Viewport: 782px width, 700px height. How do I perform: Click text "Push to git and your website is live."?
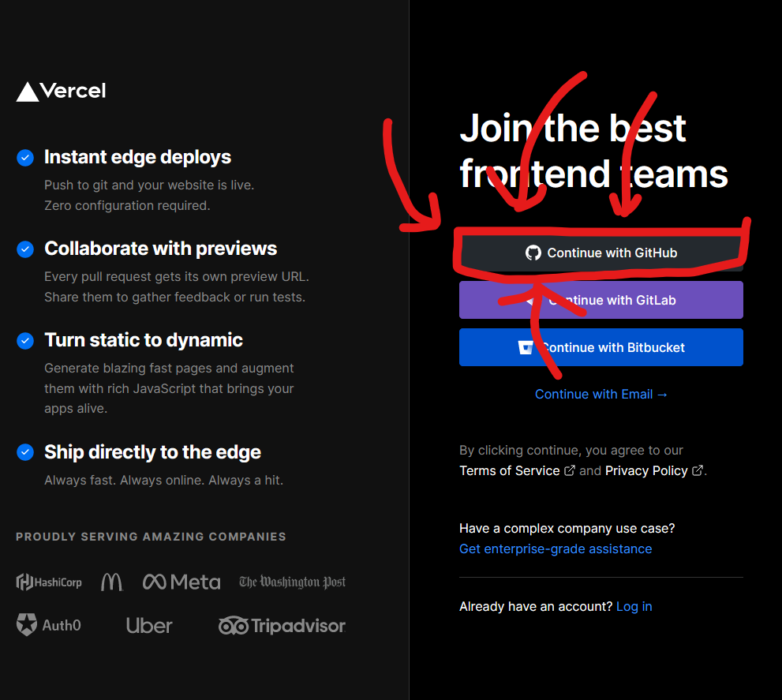point(149,185)
